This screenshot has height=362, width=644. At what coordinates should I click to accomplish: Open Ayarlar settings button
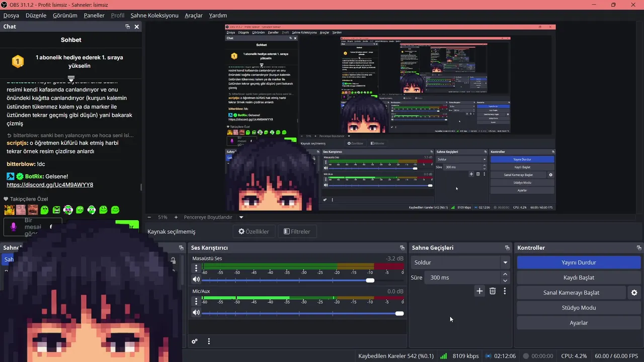point(579,323)
